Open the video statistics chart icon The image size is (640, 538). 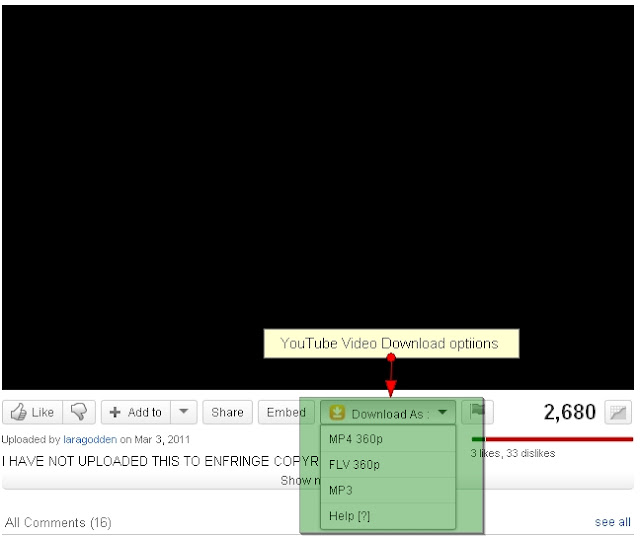point(618,413)
